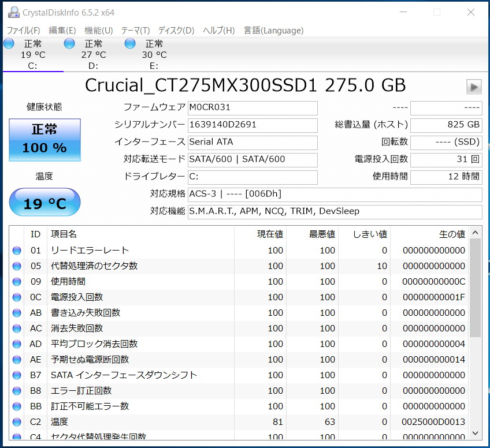
Task: Click the blue health orb for drive C:
Action: pyautogui.click(x=9, y=43)
